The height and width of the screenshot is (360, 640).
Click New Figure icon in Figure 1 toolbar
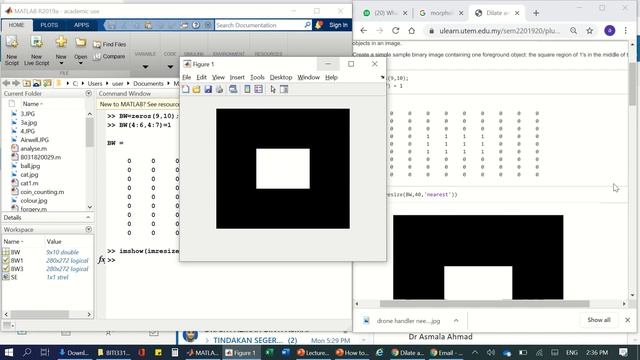[x=186, y=89]
